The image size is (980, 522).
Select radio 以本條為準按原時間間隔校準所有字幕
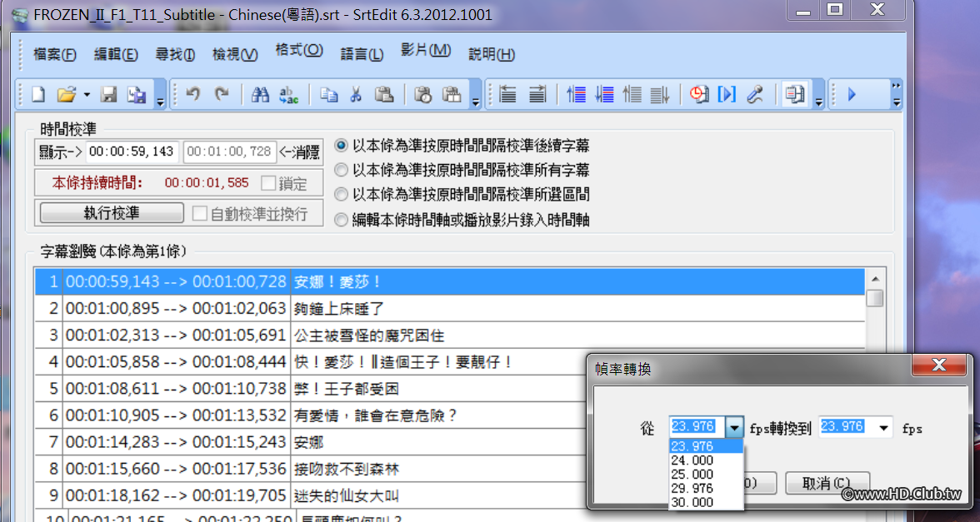click(341, 171)
